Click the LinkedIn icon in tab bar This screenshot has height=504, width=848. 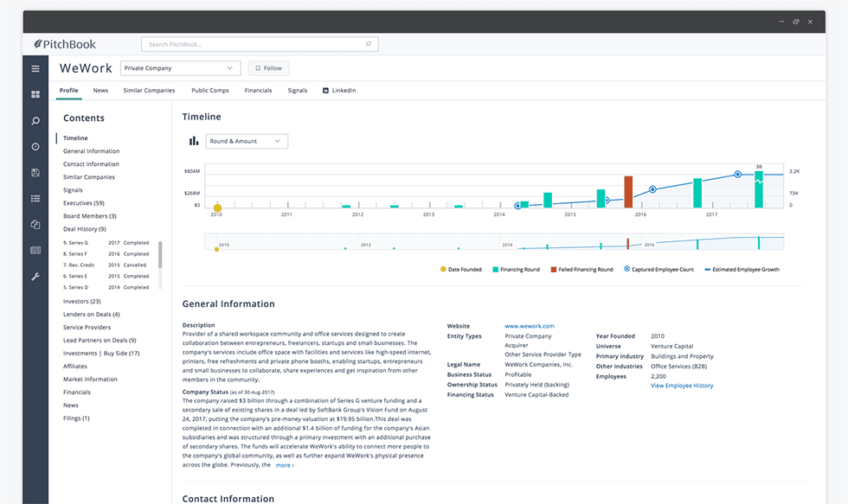tap(325, 90)
